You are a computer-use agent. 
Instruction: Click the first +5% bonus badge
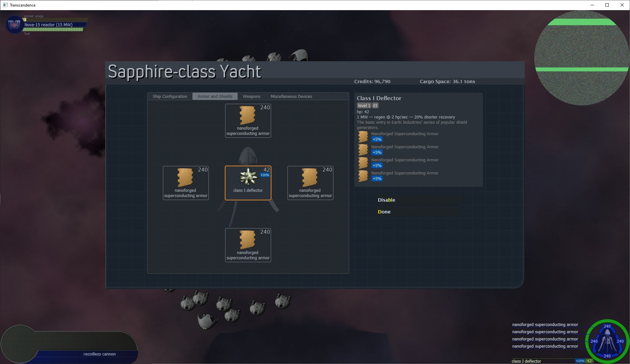[377, 139]
